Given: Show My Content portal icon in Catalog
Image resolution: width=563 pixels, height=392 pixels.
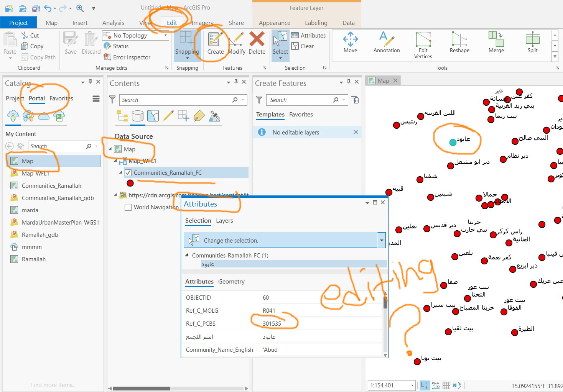Looking at the screenshot, I should 13,116.
